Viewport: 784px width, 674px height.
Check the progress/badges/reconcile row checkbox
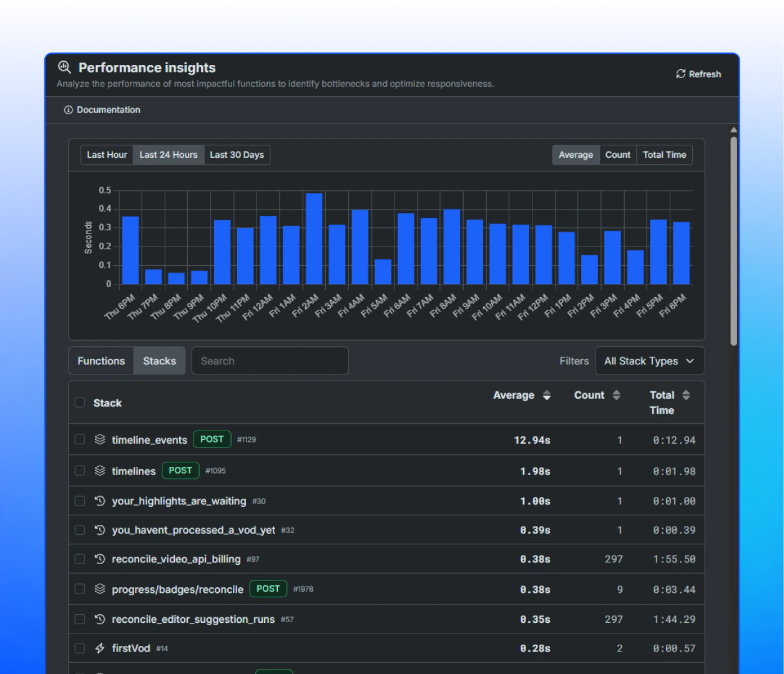(x=80, y=589)
